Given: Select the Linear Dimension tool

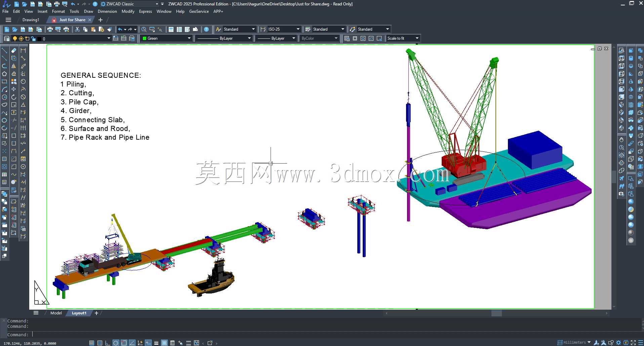Looking at the screenshot, I should (23, 50).
